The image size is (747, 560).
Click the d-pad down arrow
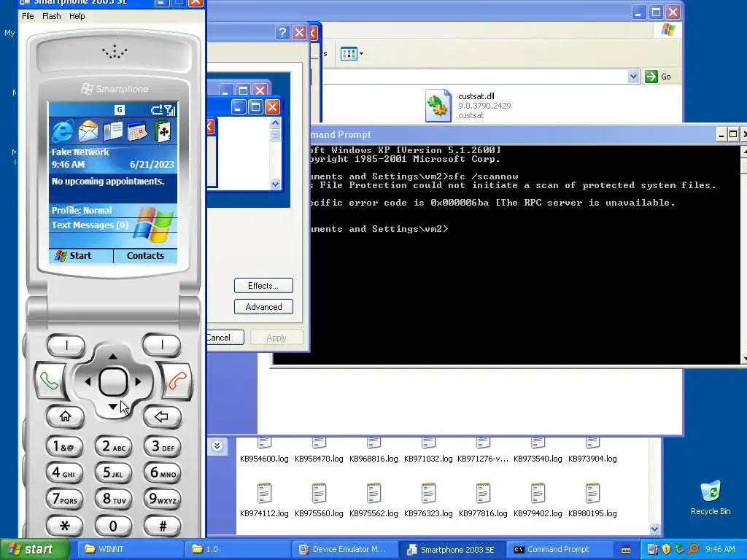113,407
